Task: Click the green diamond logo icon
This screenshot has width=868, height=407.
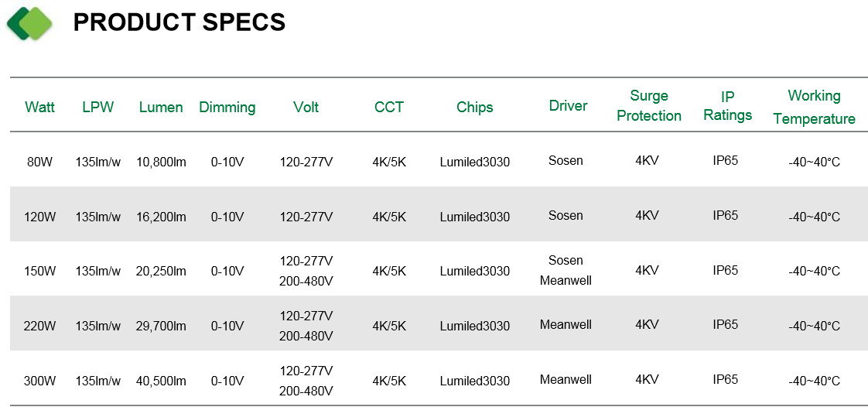Action: [29, 23]
